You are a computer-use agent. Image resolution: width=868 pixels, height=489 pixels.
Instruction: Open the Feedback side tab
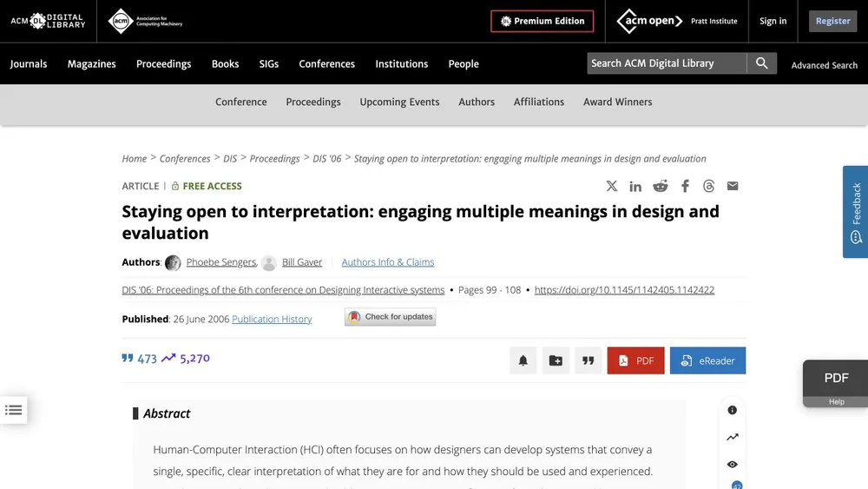pyautogui.click(x=855, y=212)
